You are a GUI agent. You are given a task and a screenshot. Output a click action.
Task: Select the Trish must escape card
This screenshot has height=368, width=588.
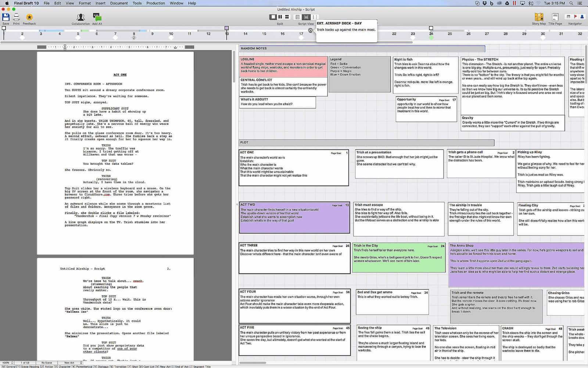coord(399,219)
